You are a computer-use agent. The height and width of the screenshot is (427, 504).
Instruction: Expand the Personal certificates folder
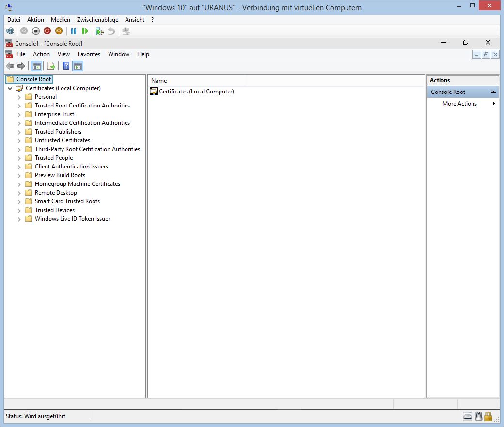click(19, 97)
